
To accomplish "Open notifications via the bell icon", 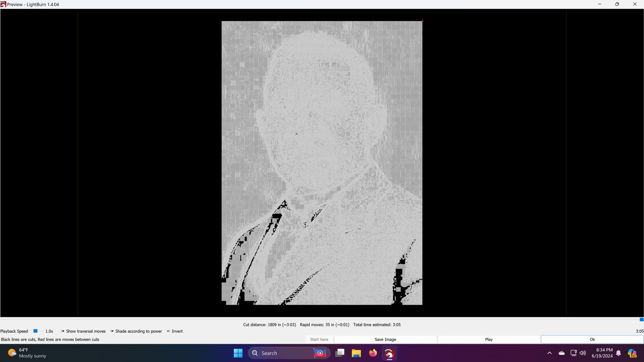I will 618,353.
